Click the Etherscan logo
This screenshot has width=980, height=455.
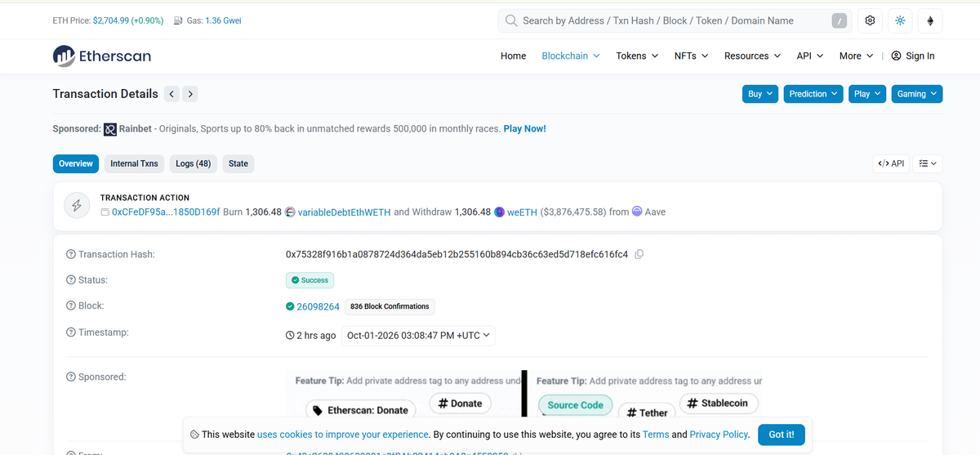tap(102, 56)
